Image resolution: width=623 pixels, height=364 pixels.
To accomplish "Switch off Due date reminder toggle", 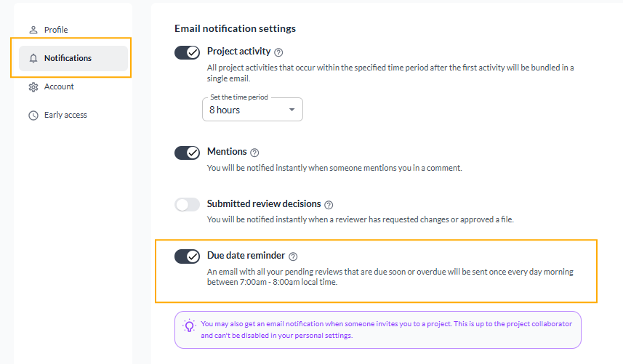I will click(x=187, y=256).
